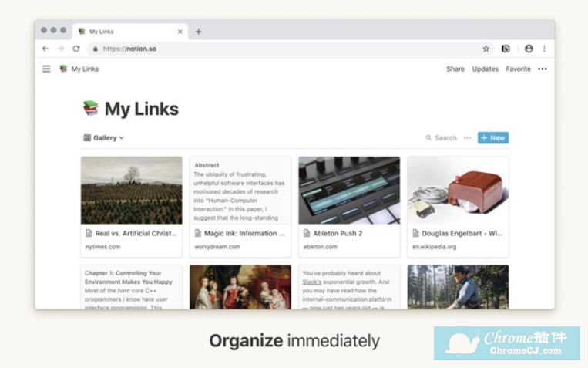Open the gallery view options ellipsis
This screenshot has width=588, height=368.
(x=467, y=138)
